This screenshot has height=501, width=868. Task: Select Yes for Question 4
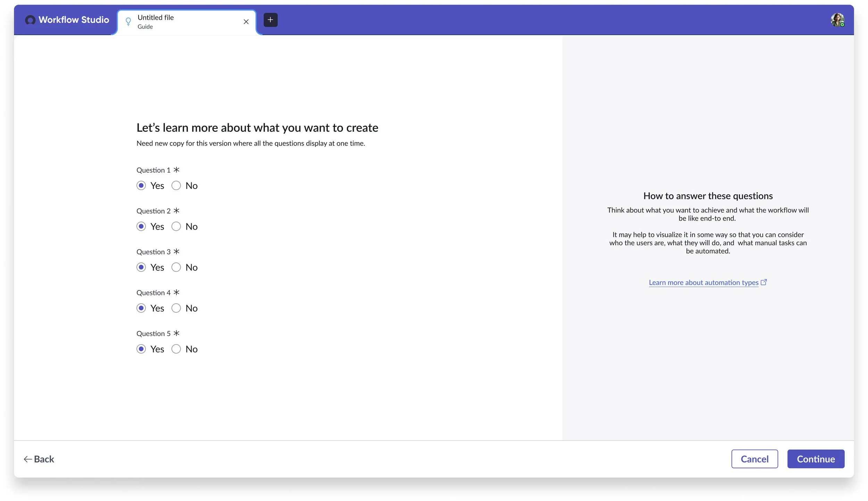(x=141, y=308)
